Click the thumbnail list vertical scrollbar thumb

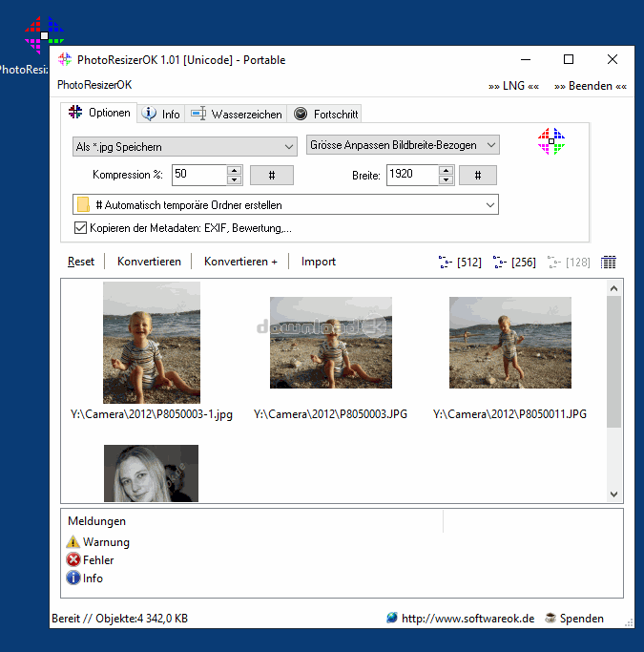pos(613,362)
